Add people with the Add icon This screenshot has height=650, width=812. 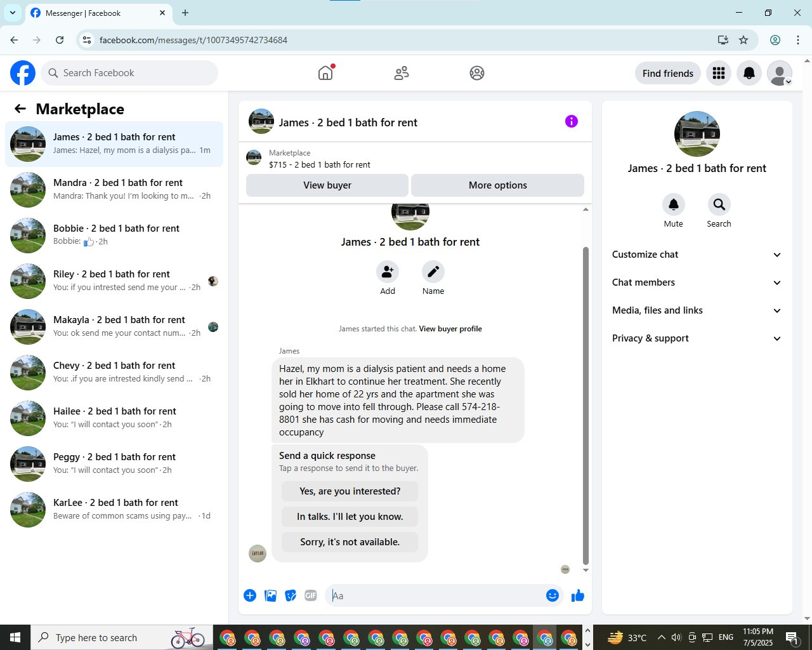[x=388, y=272]
